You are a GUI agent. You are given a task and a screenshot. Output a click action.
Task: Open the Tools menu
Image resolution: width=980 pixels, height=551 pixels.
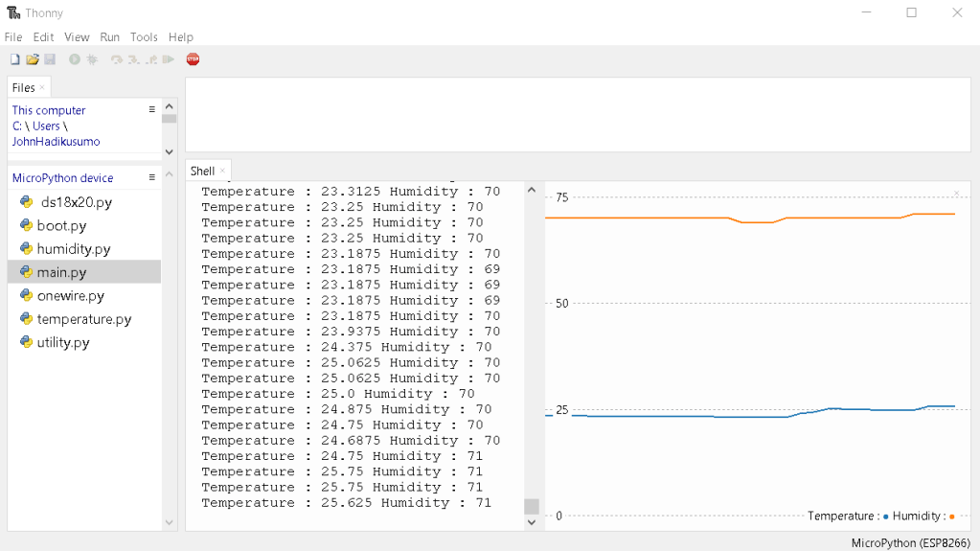(144, 37)
